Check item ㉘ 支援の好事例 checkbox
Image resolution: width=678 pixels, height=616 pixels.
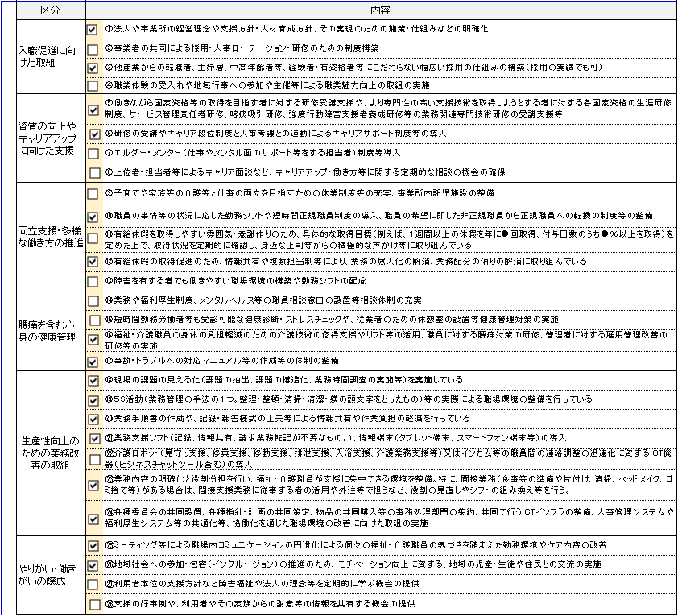point(94,605)
